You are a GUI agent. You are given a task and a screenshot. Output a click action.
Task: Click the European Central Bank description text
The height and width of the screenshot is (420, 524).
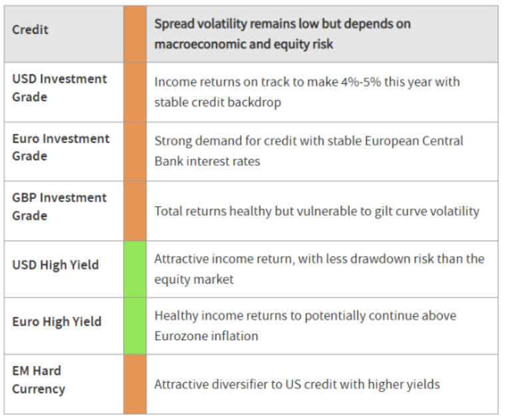point(309,151)
